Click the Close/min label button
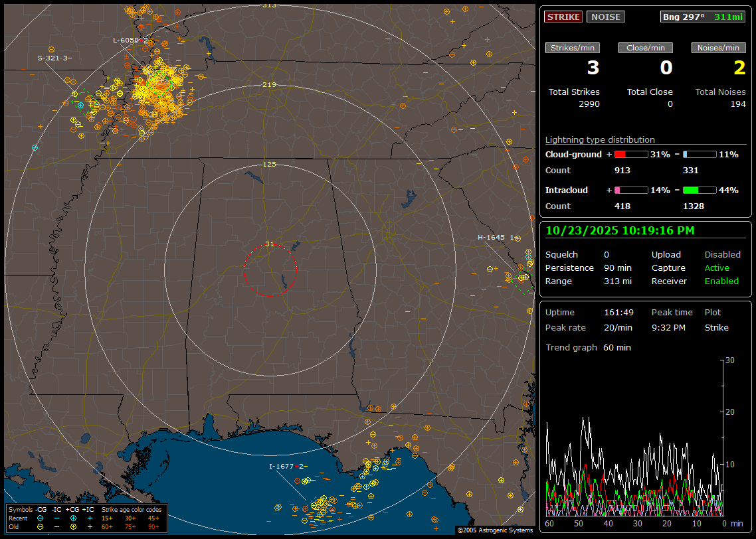The image size is (756, 539). click(x=646, y=48)
